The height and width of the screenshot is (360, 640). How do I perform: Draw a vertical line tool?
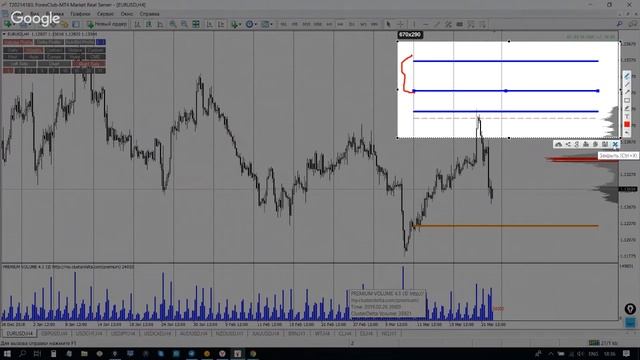414,24
